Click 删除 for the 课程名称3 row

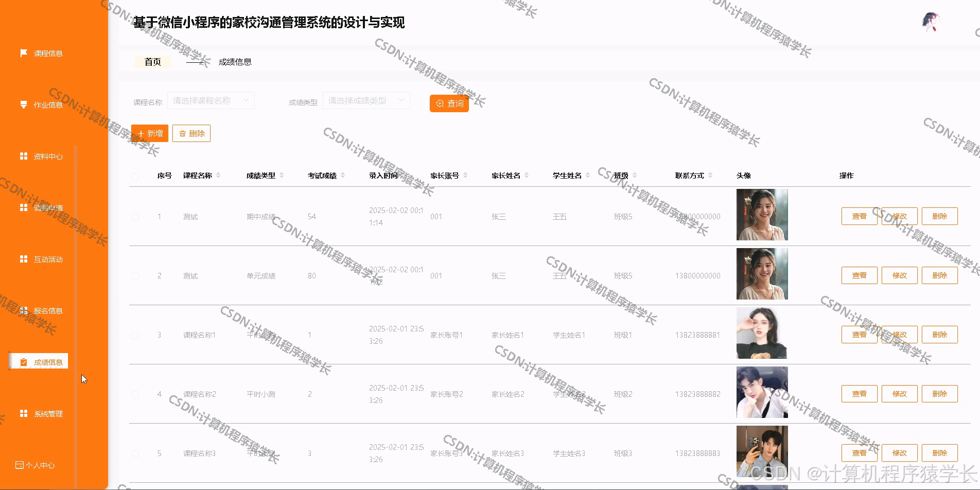tap(940, 453)
